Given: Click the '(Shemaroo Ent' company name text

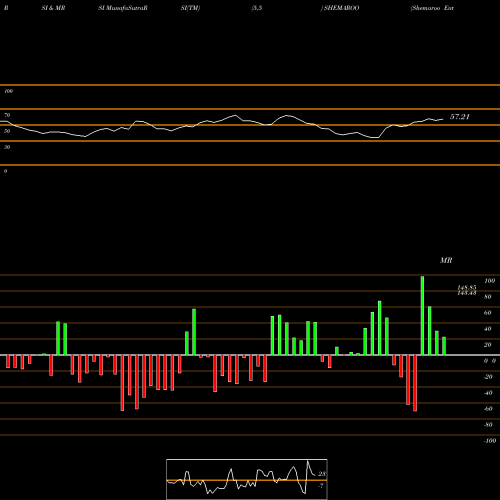Looking at the screenshot, I should (x=432, y=8).
